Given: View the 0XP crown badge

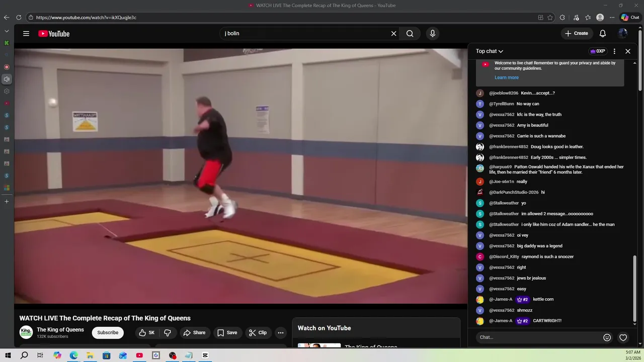Looking at the screenshot, I should 598,51.
